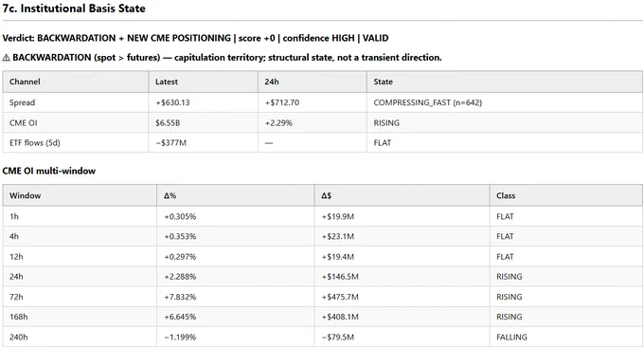Image resolution: width=644 pixels, height=347 pixels.
Task: Select the '+$630.13' latest spread value
Action: coord(172,102)
